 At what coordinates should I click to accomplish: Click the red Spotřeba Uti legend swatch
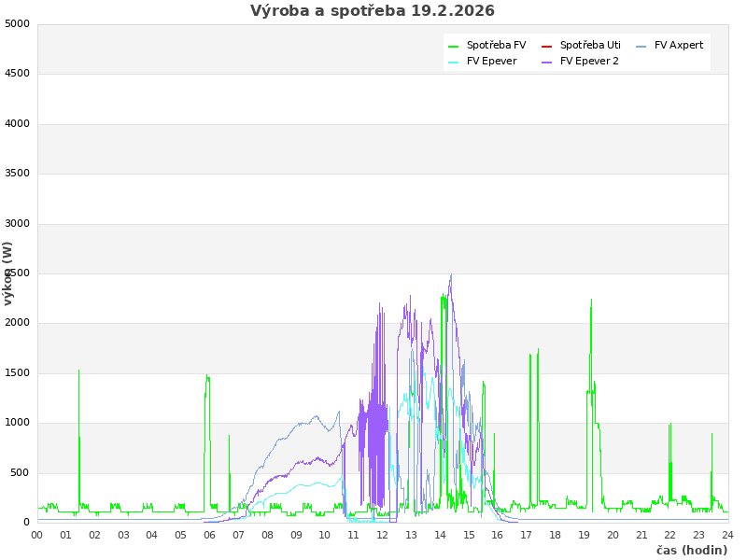click(546, 46)
